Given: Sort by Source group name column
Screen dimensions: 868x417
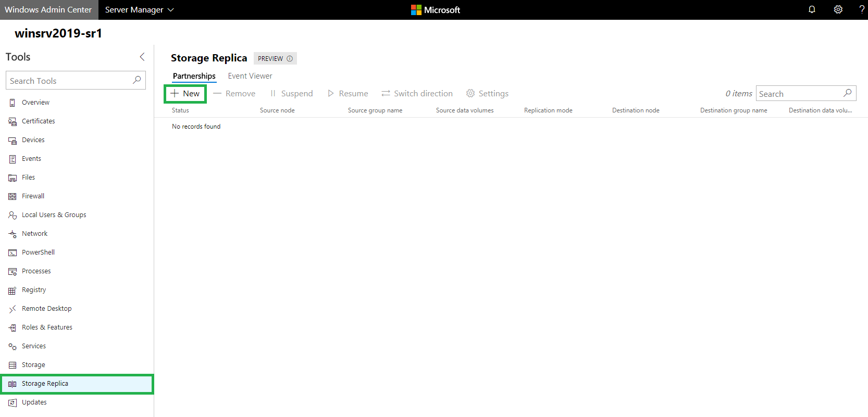Looking at the screenshot, I should tap(375, 110).
